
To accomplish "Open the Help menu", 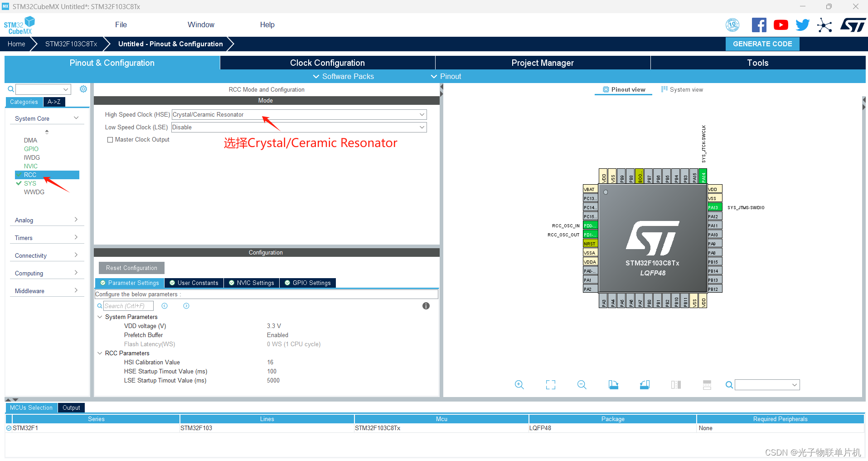I will (267, 25).
